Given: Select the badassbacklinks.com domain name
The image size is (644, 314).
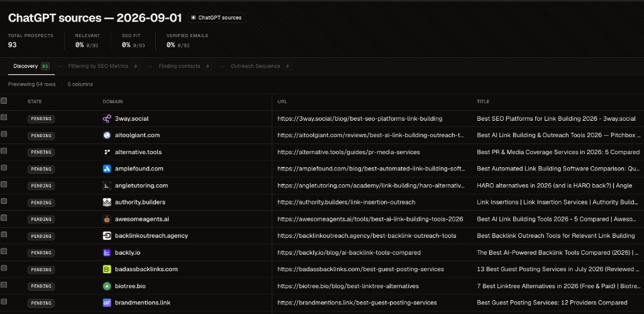Looking at the screenshot, I should pos(146,269).
